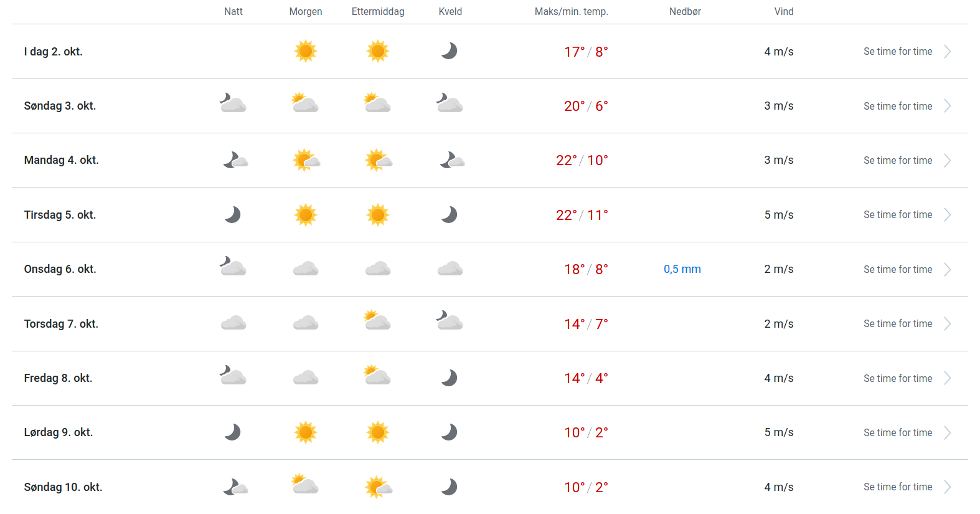980x514 pixels.
Task: Click the 0,5 mm precipitation value
Action: coord(682,269)
